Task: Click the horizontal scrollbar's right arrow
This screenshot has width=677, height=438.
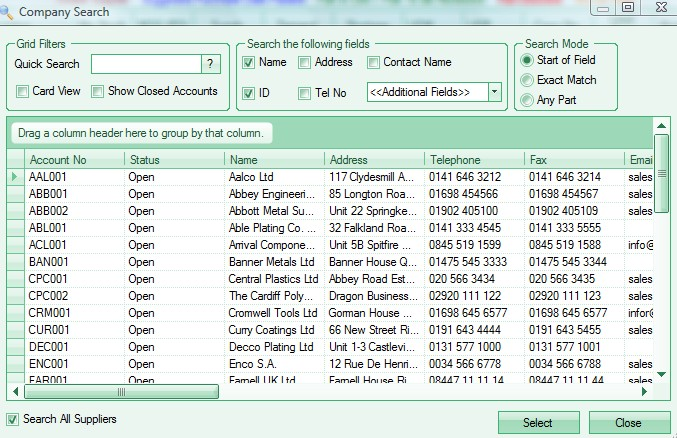Action: pyautogui.click(x=643, y=392)
